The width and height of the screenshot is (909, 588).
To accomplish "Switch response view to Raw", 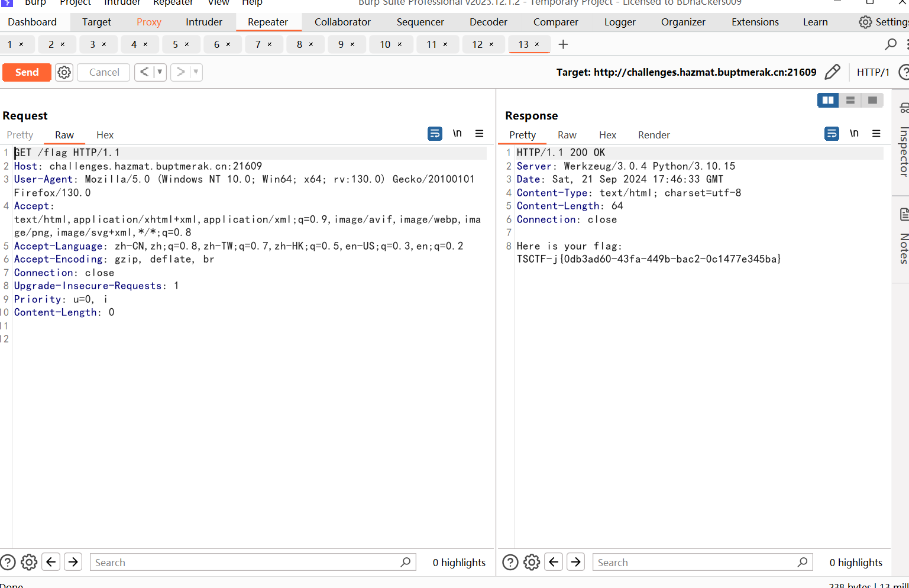I will pos(567,135).
